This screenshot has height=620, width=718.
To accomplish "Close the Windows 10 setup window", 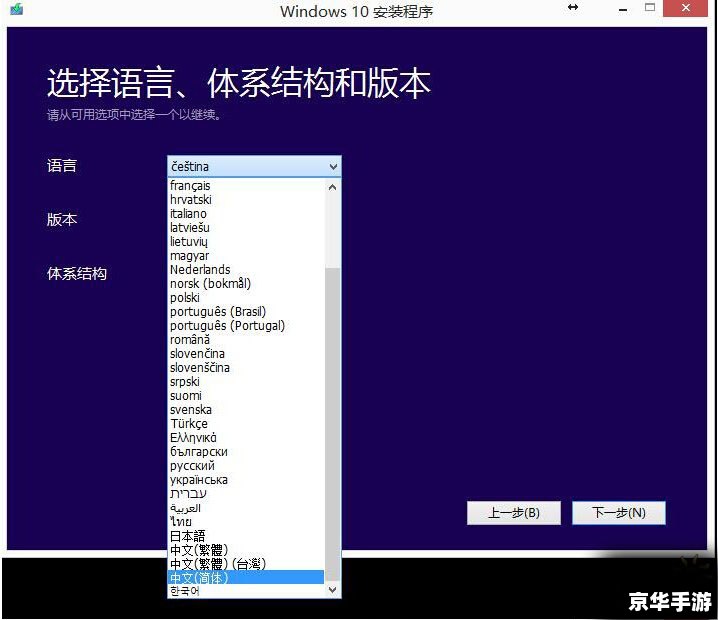I will click(685, 8).
